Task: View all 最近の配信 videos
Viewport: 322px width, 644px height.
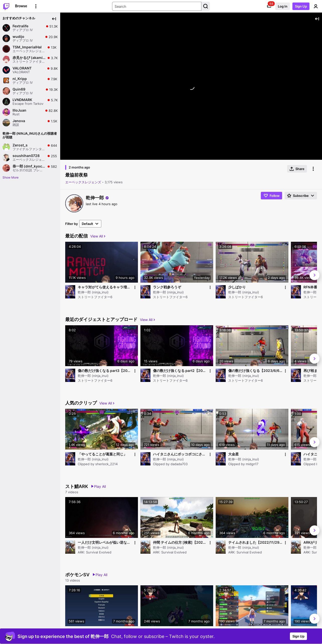Action: point(98,236)
